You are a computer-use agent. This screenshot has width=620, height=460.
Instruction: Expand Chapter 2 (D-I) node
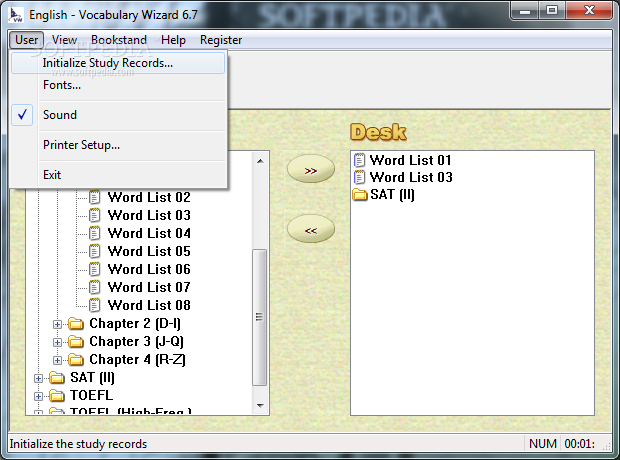pos(57,324)
